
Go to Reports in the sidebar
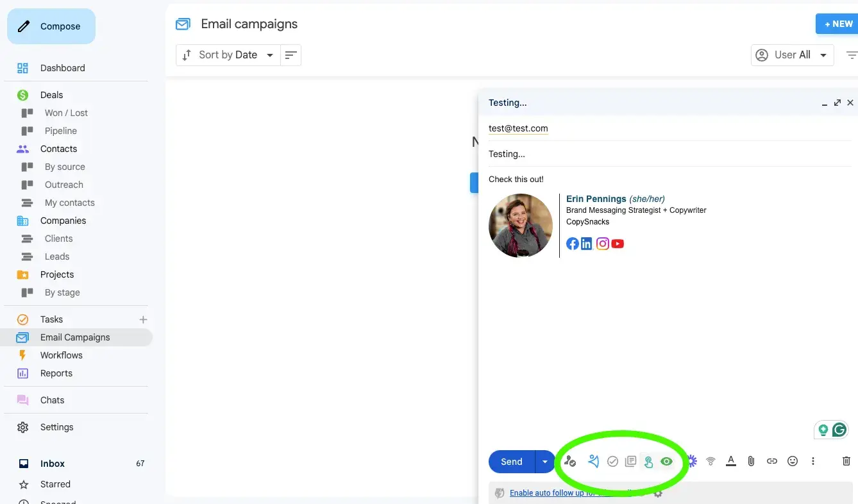(56, 373)
